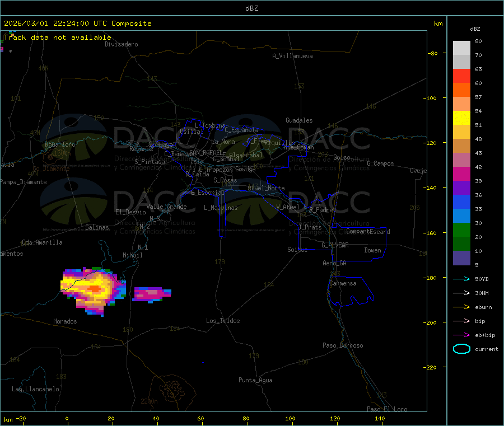Click the 'Atuel_Norte' map label

click(266, 188)
